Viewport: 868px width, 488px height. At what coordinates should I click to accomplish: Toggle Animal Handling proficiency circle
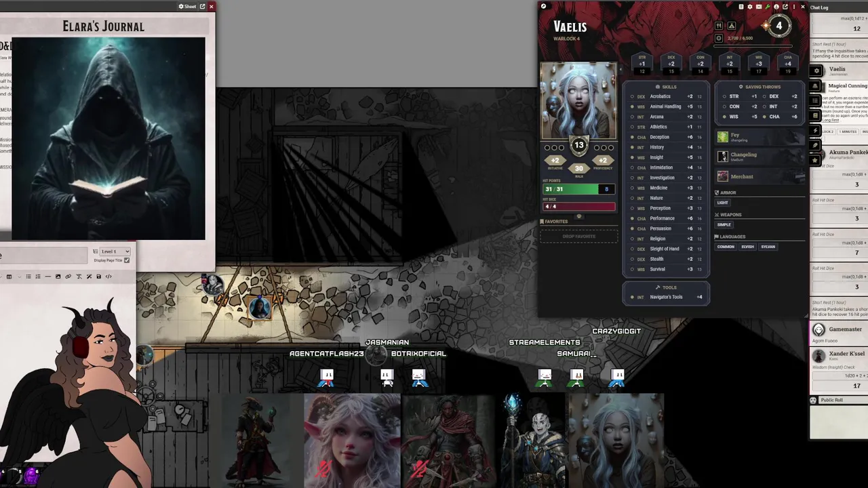click(632, 106)
